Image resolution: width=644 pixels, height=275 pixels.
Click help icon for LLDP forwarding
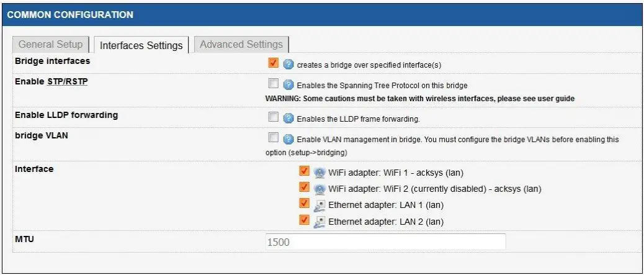click(x=288, y=118)
